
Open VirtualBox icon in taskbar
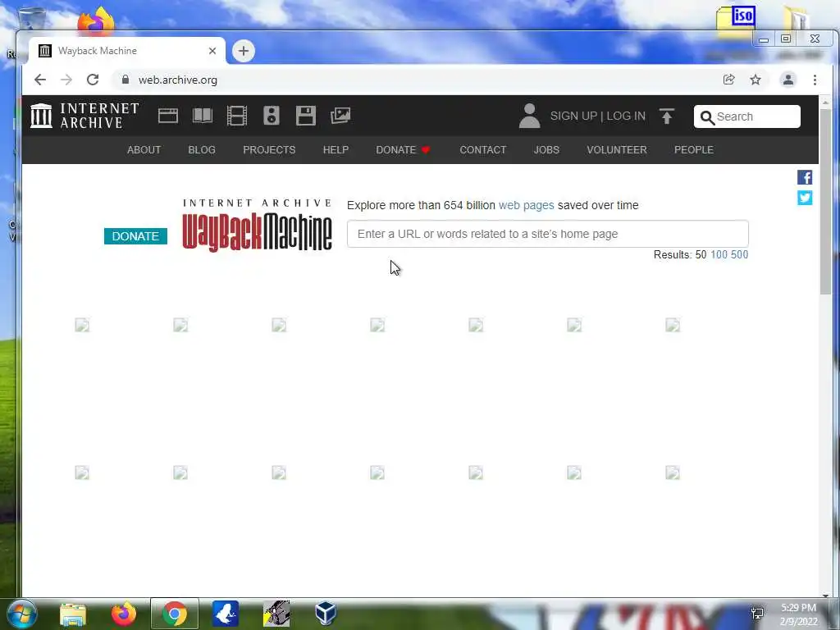pos(326,614)
